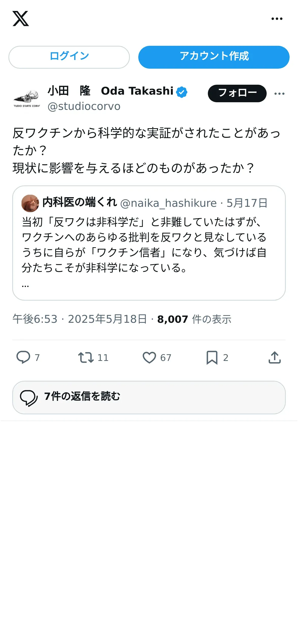The width and height of the screenshot is (298, 644).
Task: Open the @studiocorvo handle link
Action: 84,106
